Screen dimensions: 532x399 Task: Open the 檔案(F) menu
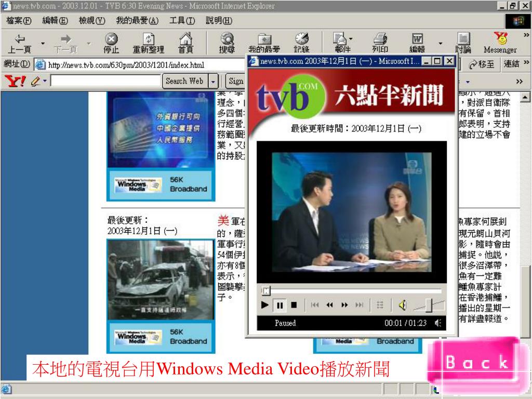tap(19, 21)
